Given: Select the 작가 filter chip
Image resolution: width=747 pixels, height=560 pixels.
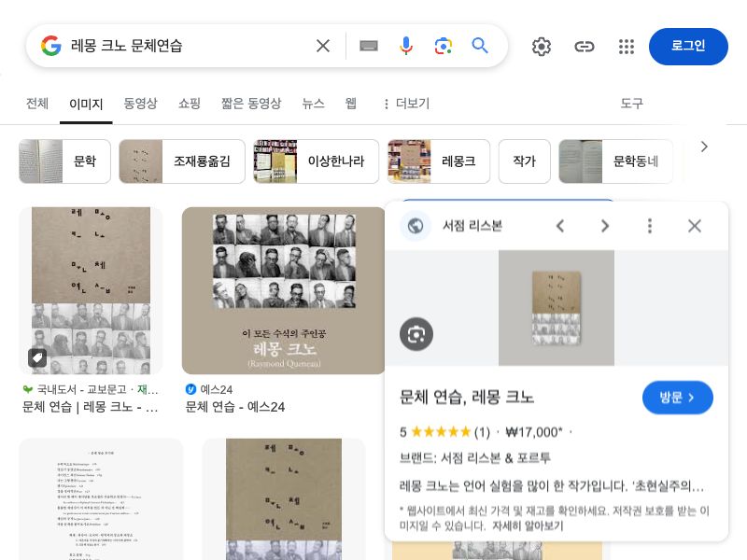Looking at the screenshot, I should click(525, 161).
